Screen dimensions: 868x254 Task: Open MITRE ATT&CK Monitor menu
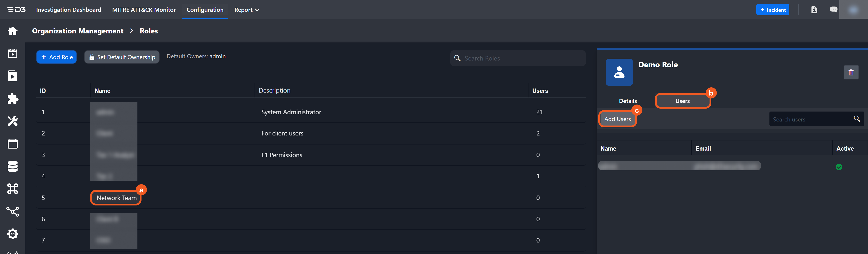(144, 10)
